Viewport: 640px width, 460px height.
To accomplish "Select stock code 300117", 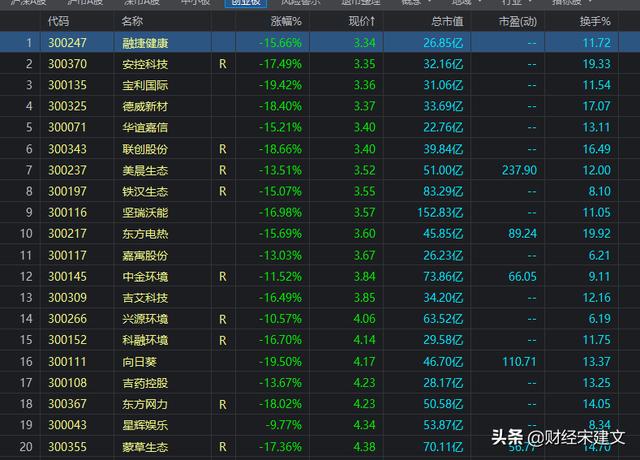I will [x=67, y=256].
